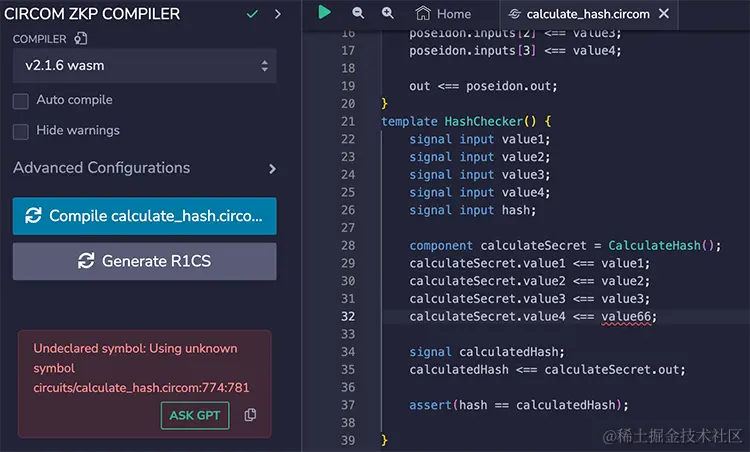This screenshot has width=750, height=452.
Task: Expand Advanced Configurations
Action: pos(144,168)
